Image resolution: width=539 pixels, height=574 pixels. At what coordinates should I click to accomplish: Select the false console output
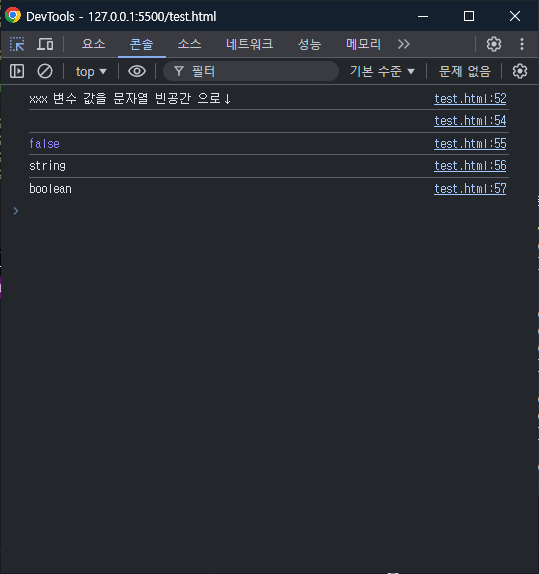(x=44, y=144)
